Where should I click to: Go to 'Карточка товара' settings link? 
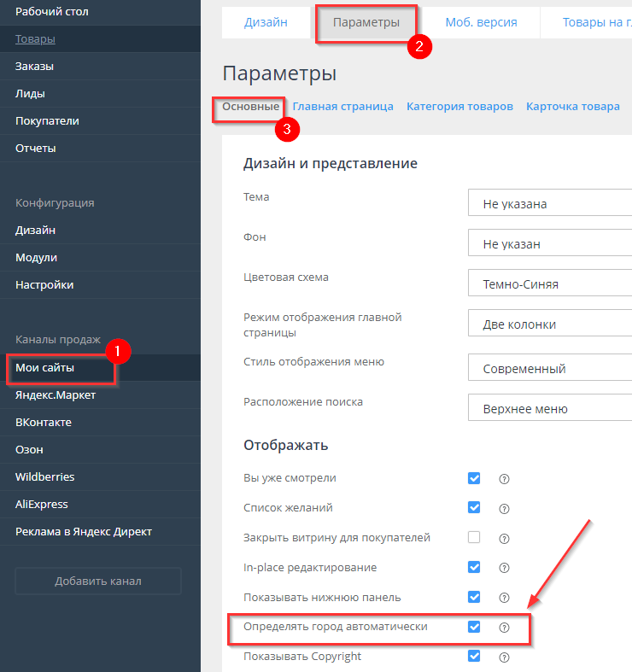(573, 107)
